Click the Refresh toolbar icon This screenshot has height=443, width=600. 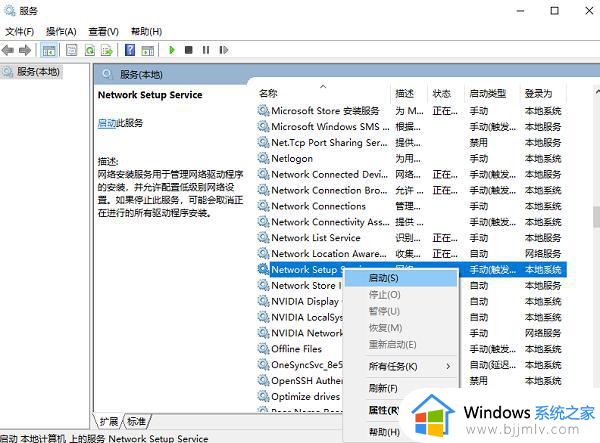pyautogui.click(x=90, y=50)
